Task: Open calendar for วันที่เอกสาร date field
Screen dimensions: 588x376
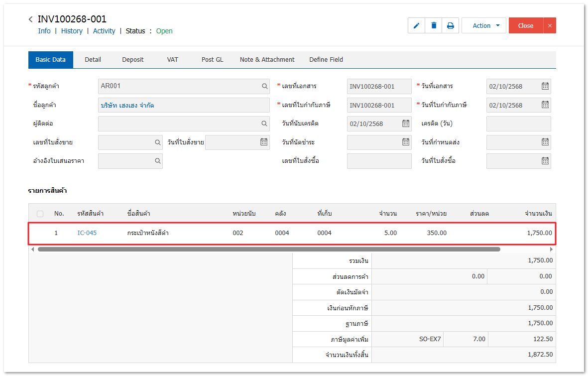Action: pyautogui.click(x=545, y=86)
